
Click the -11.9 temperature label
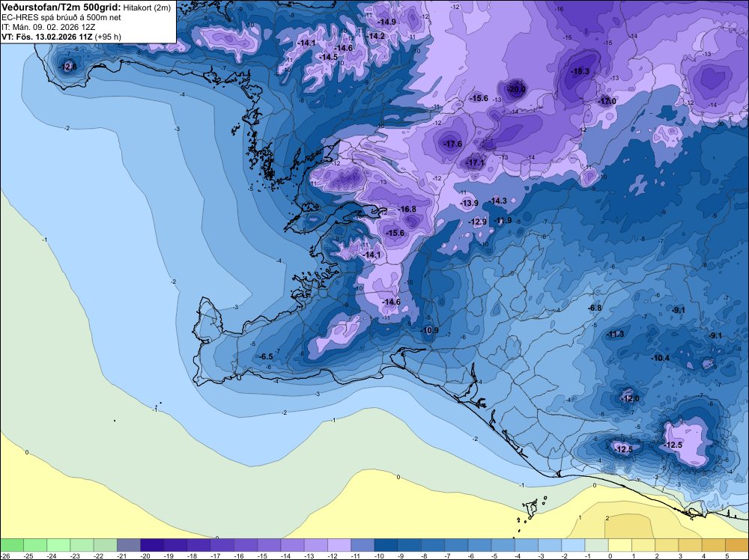pyautogui.click(x=502, y=220)
